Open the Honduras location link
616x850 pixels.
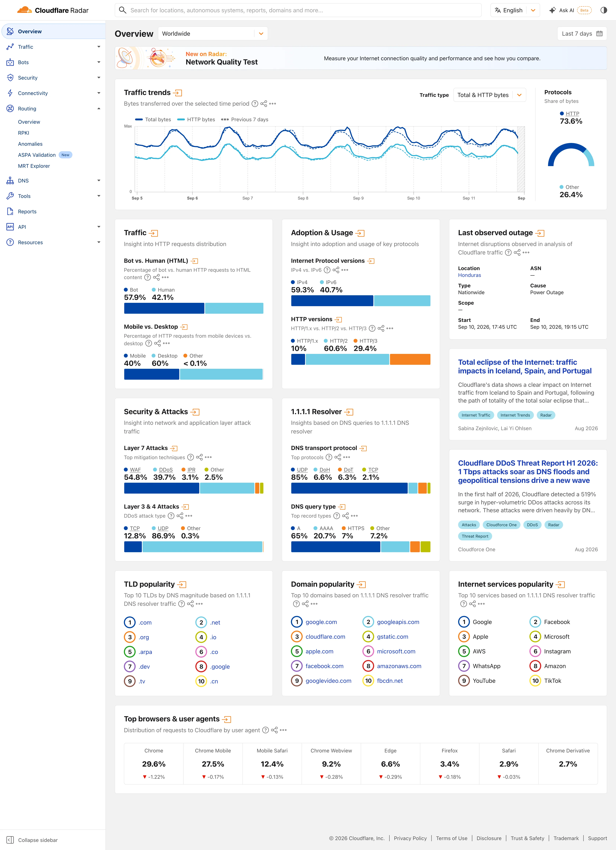[x=469, y=275]
